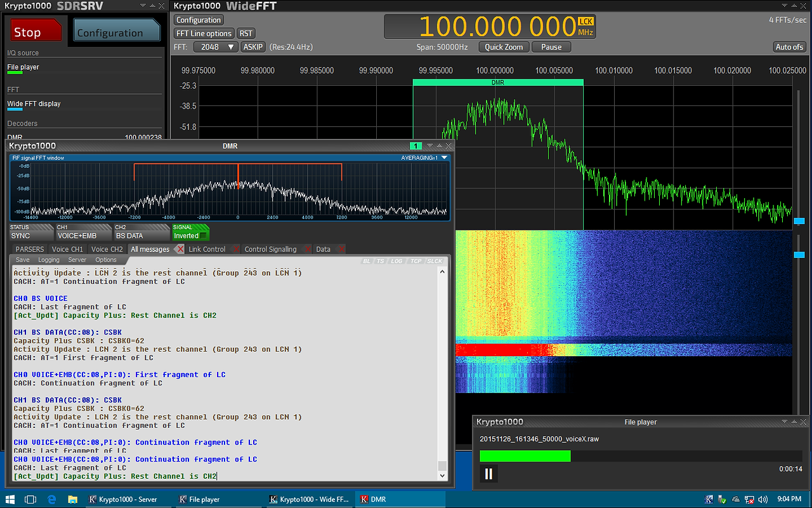Viewport: 812px width, 508px height.
Task: Click the lower blue slider handle beside the waterfall
Action: (x=799, y=255)
